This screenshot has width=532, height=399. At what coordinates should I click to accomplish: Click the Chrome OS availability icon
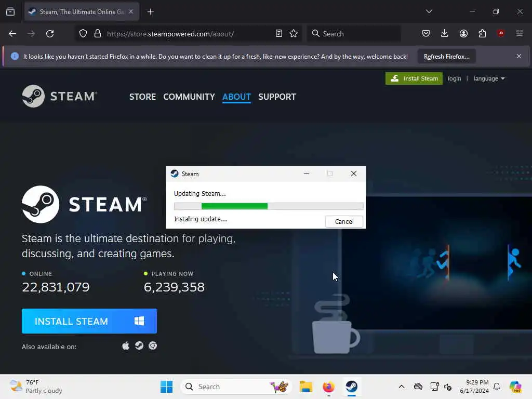tap(153, 345)
